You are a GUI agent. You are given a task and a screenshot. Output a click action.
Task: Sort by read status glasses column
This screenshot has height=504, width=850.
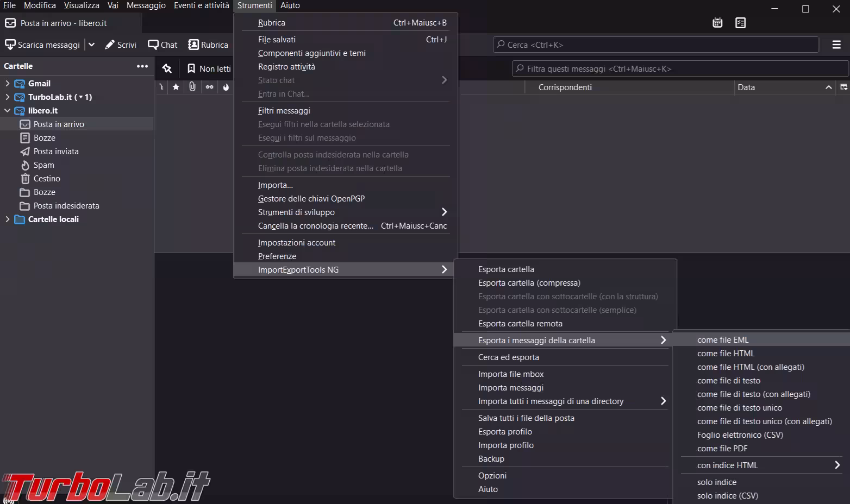coord(209,87)
